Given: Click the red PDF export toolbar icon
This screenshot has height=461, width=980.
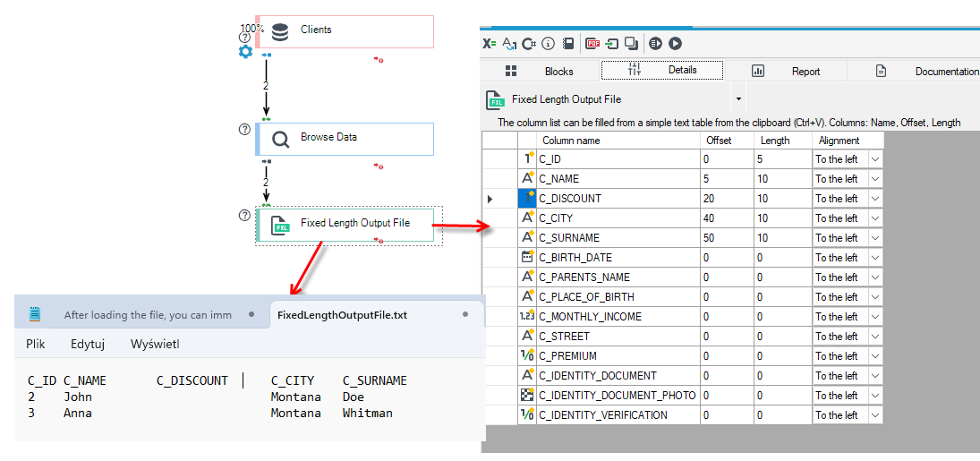Looking at the screenshot, I should [x=592, y=43].
